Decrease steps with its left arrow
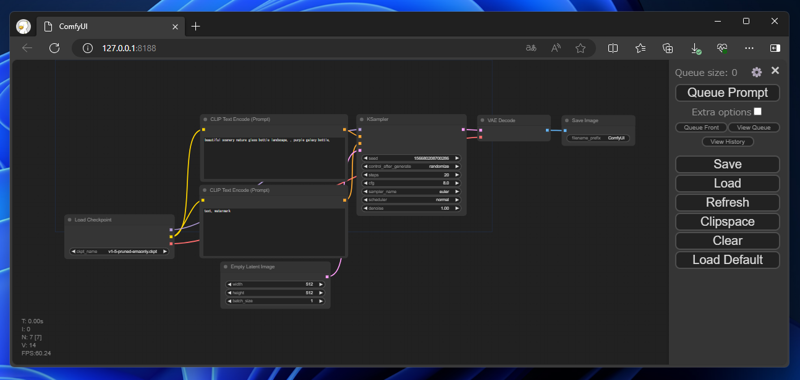This screenshot has height=380, width=800. [366, 175]
